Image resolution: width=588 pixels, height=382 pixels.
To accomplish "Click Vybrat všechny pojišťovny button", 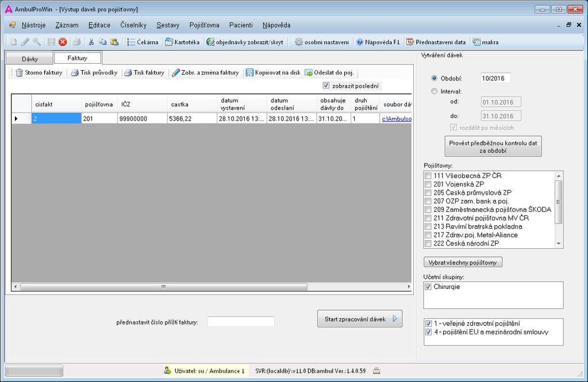I will click(463, 263).
